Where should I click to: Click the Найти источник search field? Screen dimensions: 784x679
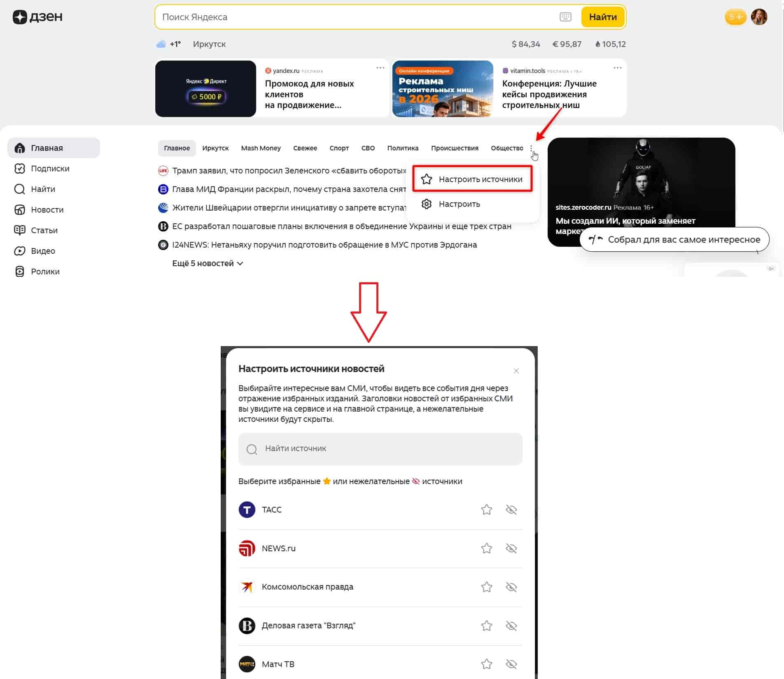coord(380,449)
